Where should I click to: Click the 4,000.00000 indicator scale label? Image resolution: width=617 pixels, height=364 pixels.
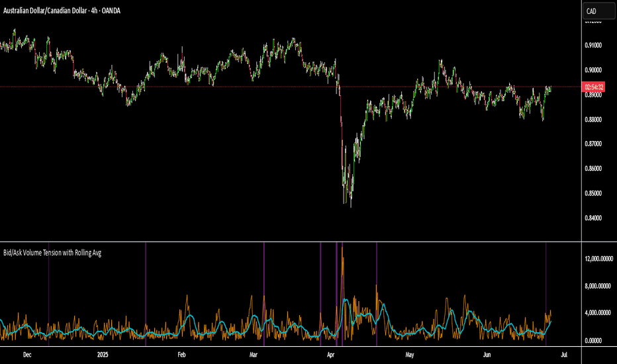pyautogui.click(x=598, y=313)
